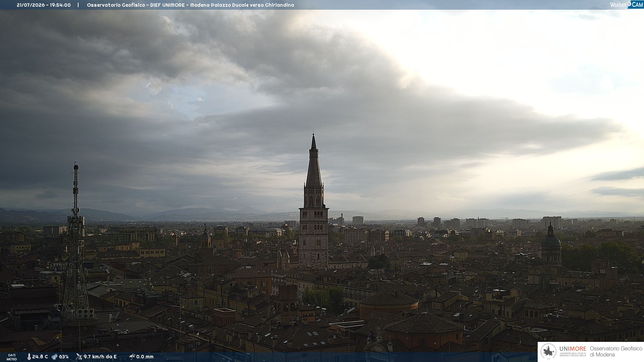Click the 'UNIMORE' wordmark

click(573, 349)
